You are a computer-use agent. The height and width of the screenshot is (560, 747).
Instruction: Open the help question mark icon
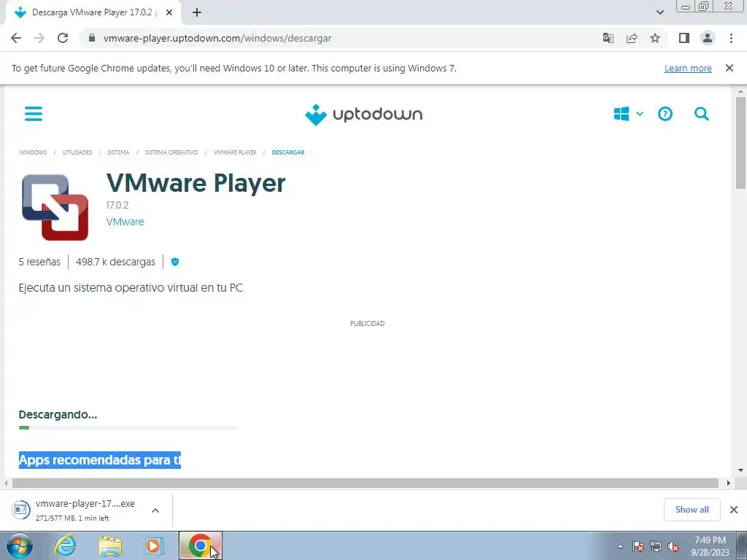(x=665, y=114)
